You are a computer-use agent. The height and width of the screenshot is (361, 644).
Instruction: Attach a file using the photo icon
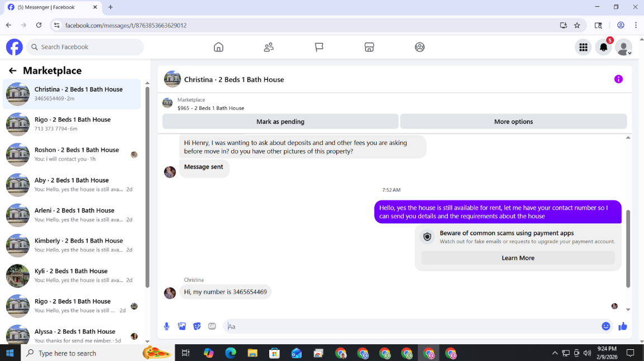click(x=182, y=326)
